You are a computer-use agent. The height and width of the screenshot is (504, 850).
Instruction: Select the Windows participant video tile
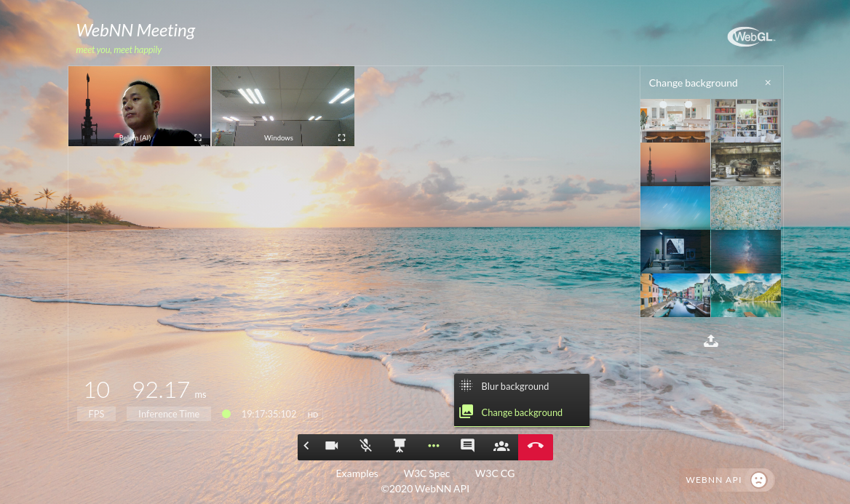283,106
